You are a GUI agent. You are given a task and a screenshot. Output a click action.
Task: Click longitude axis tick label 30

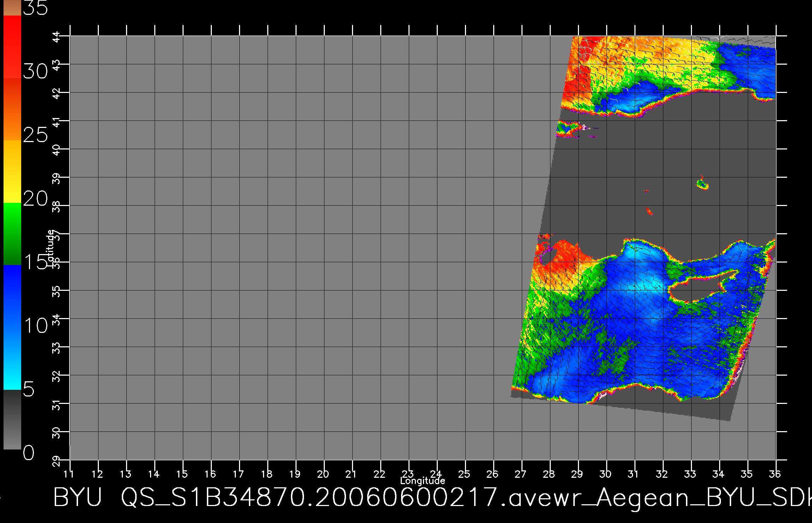point(605,474)
